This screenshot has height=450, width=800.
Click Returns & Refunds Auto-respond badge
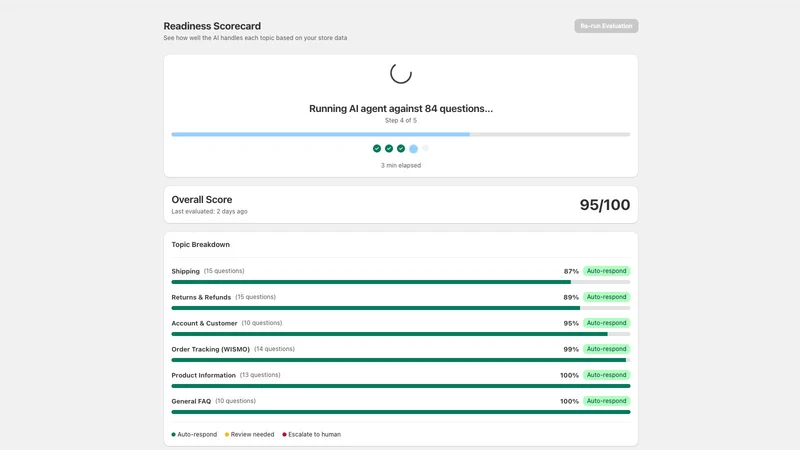607,297
